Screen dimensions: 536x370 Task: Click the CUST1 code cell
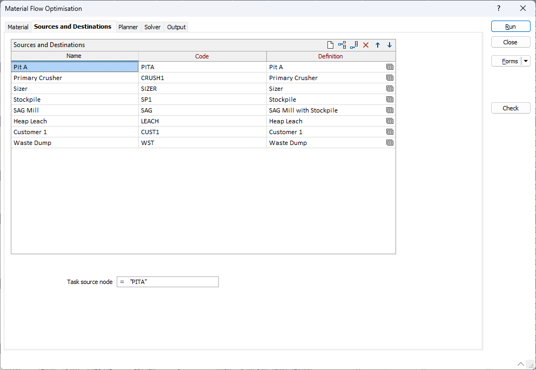click(x=202, y=132)
